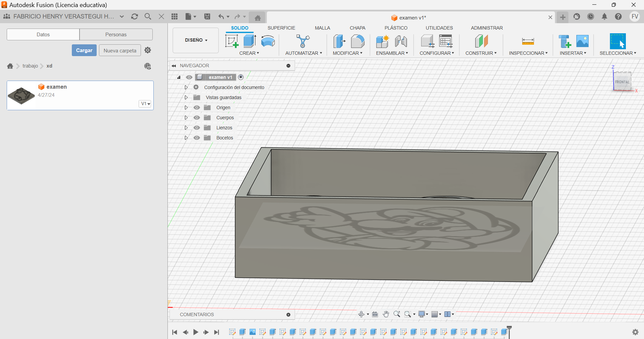Undo the last action
The width and height of the screenshot is (644, 339).
point(221,16)
